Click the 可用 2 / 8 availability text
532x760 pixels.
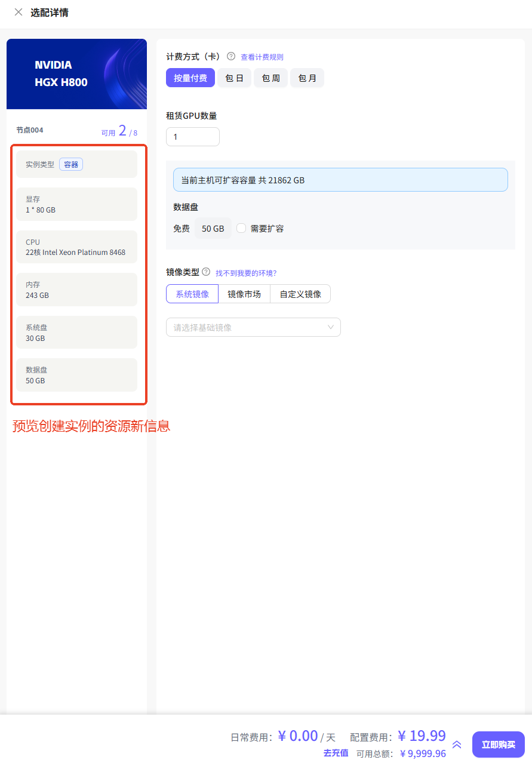click(x=119, y=131)
